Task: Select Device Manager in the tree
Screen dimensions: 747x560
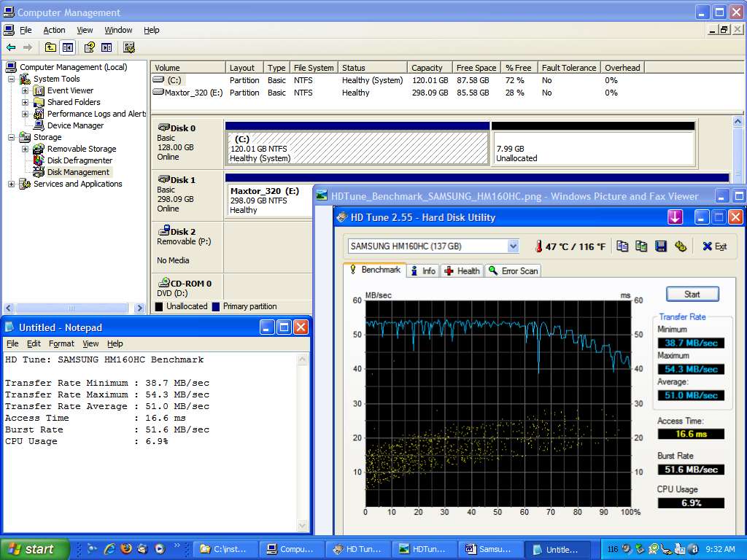Action: [x=75, y=125]
